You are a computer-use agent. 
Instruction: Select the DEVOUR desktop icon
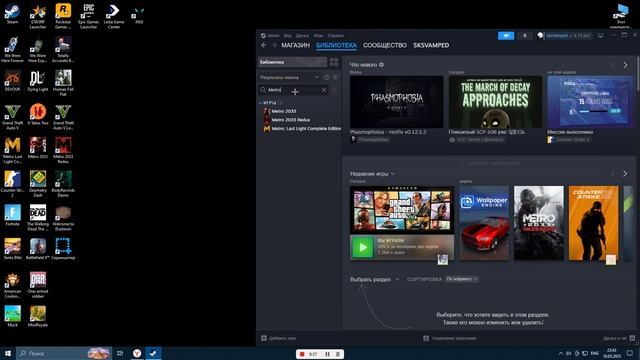click(x=12, y=81)
